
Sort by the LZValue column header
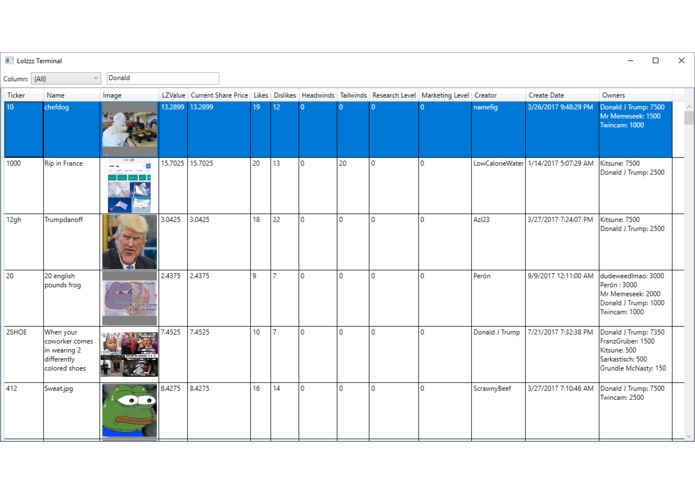[173, 95]
